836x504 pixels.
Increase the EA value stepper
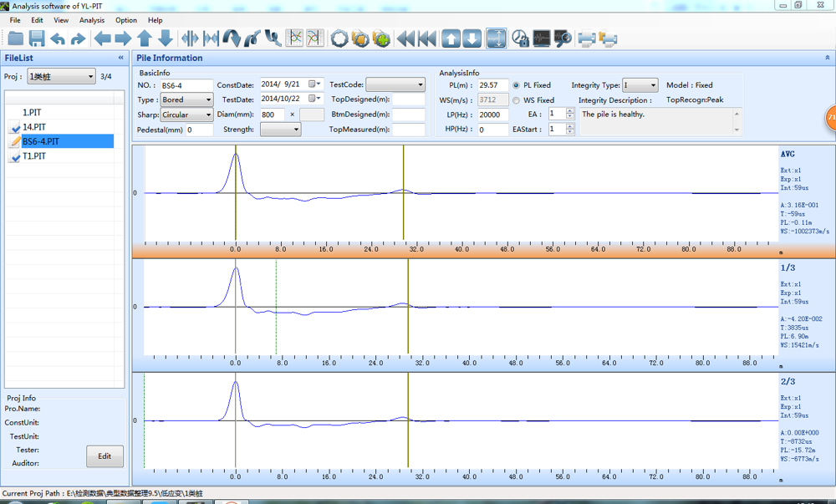[570, 111]
